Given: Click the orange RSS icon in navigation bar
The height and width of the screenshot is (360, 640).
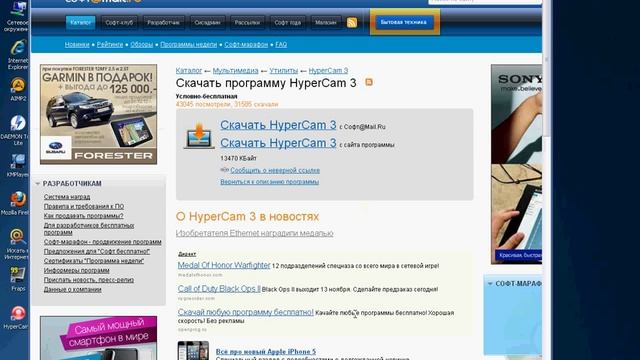Looking at the screenshot, I should point(352,22).
